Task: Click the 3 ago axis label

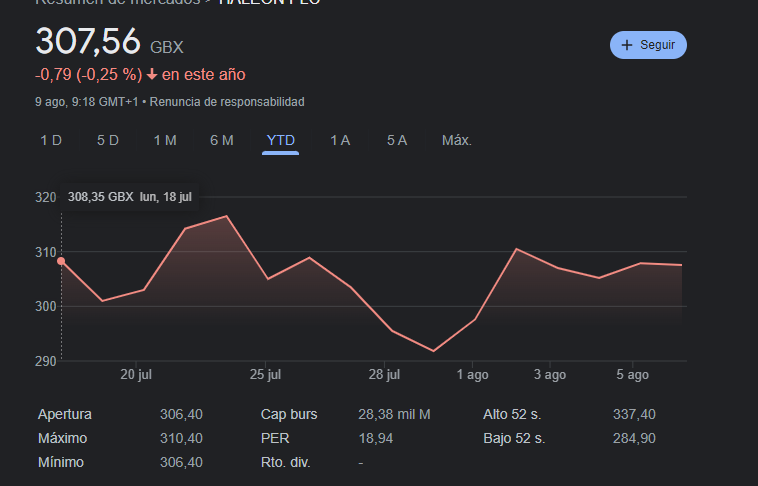Action: 550,374
